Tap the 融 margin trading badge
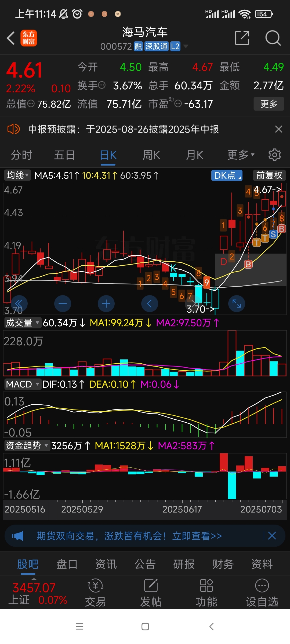 click(138, 46)
